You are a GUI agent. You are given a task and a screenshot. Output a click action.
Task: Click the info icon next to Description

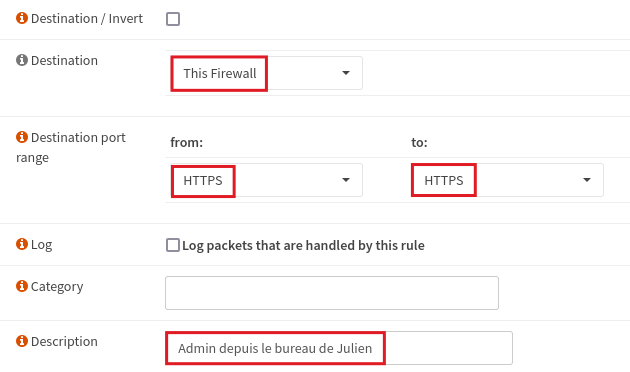pos(22,341)
